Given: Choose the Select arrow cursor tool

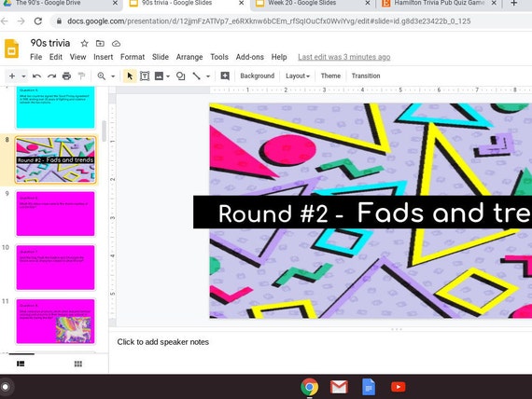Looking at the screenshot, I should [x=130, y=76].
